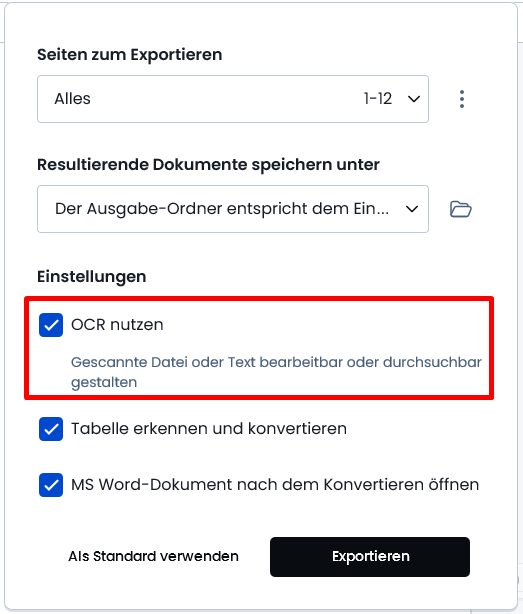The image size is (523, 614).
Task: Click the Gescannte Datei description text
Action: click(276, 372)
